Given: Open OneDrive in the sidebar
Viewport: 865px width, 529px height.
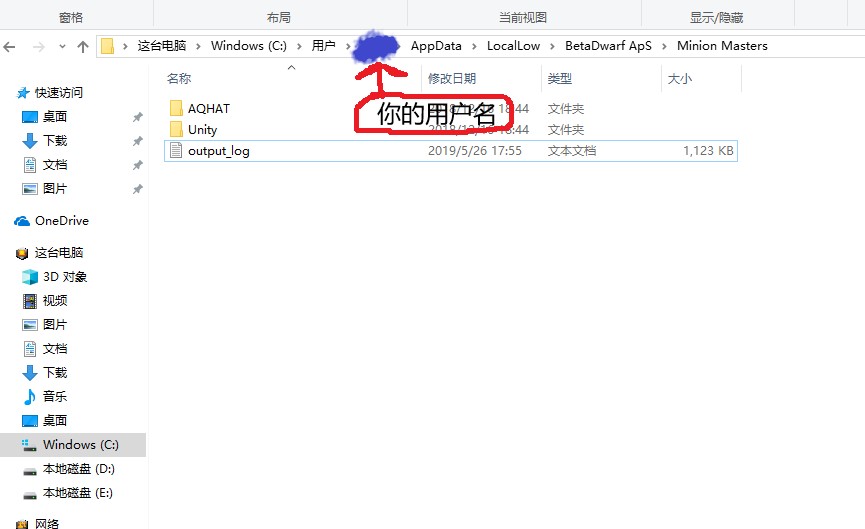Looking at the screenshot, I should [61, 221].
